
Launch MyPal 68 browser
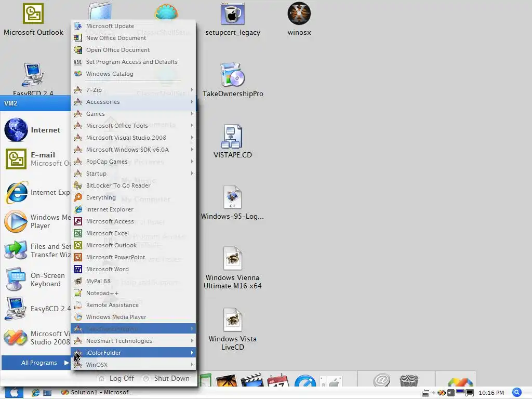(134, 281)
